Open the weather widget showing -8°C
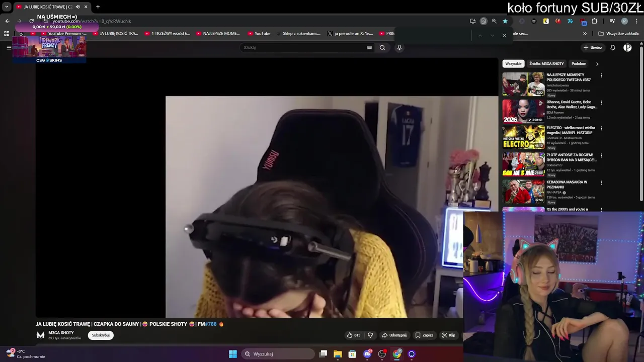644x362 pixels. (x=25, y=353)
